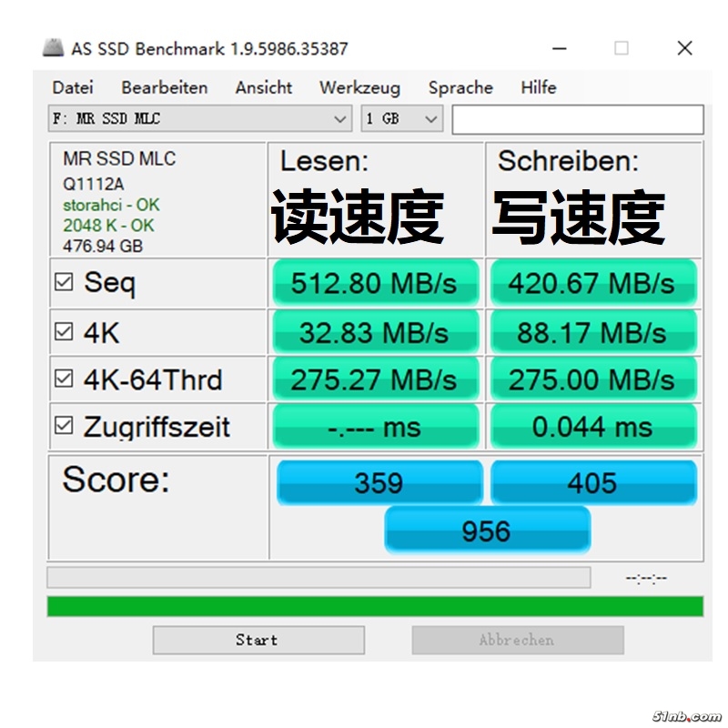Click the grey current-test progress bar
This screenshot has height=728, width=728.
click(x=318, y=577)
